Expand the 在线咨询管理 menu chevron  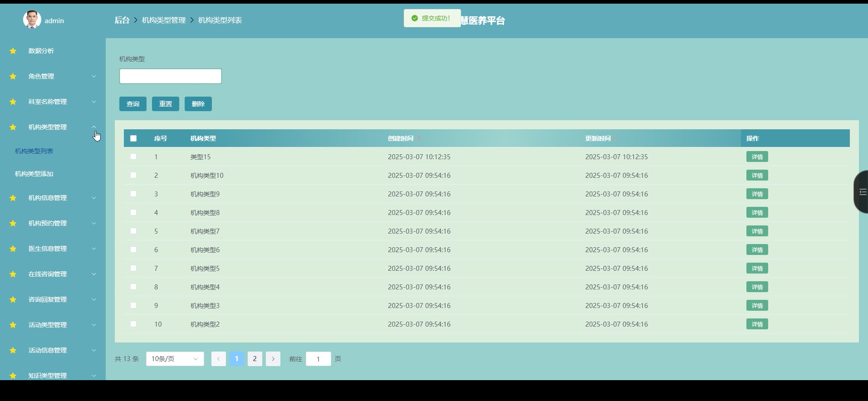click(94, 274)
